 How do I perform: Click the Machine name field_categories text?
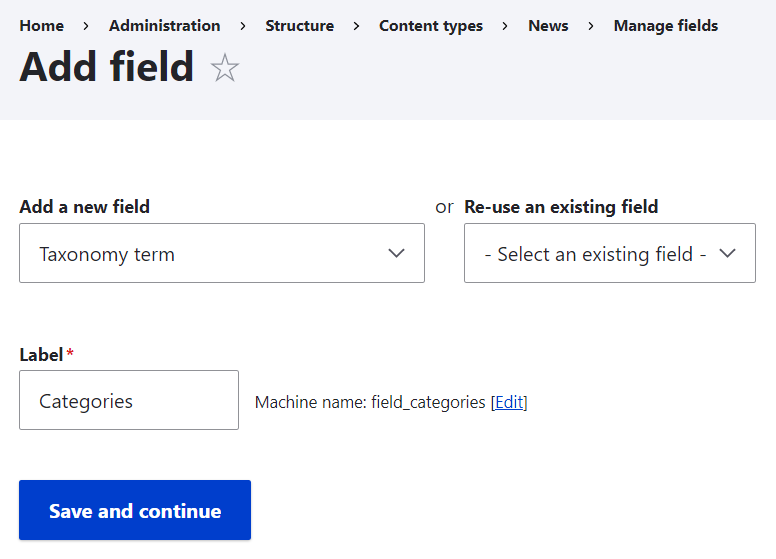pos(370,402)
